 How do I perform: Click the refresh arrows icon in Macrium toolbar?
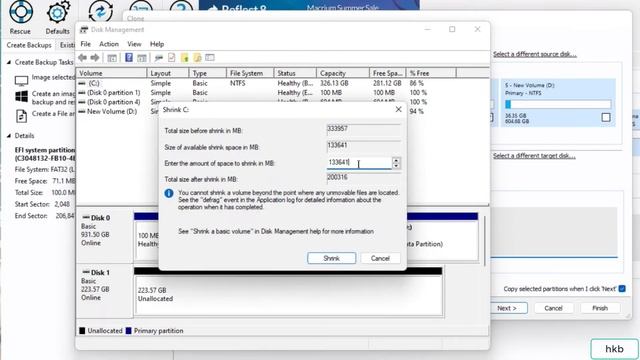pyautogui.click(x=100, y=11)
